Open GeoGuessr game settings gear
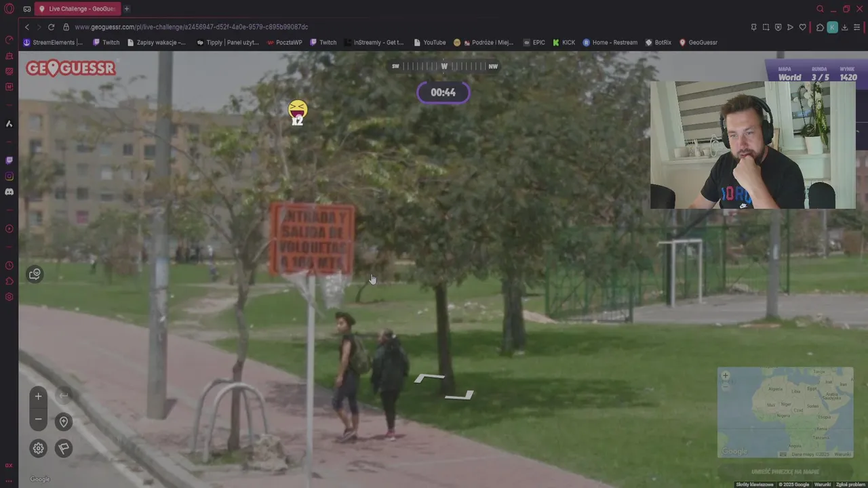This screenshot has width=868, height=488. pos(38,448)
